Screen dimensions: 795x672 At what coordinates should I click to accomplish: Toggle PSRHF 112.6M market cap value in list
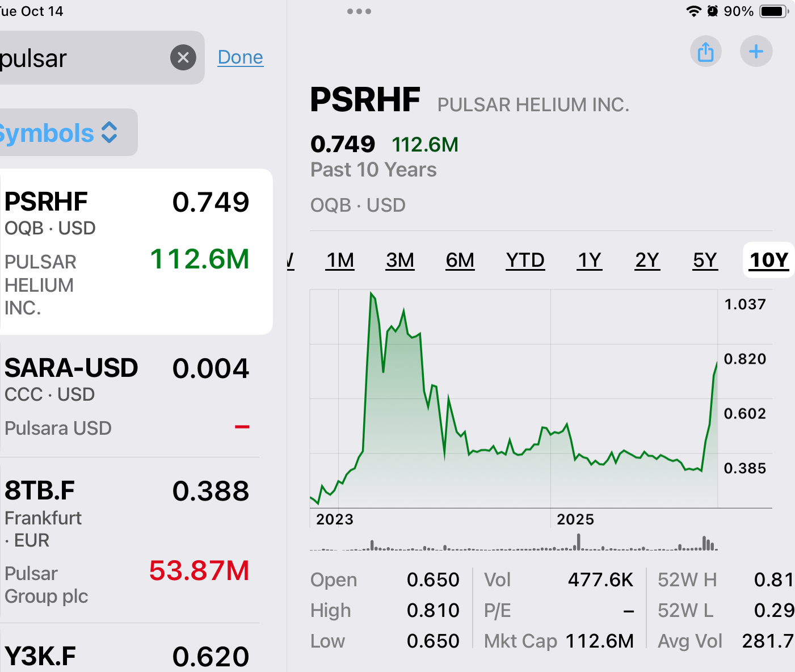[200, 259]
